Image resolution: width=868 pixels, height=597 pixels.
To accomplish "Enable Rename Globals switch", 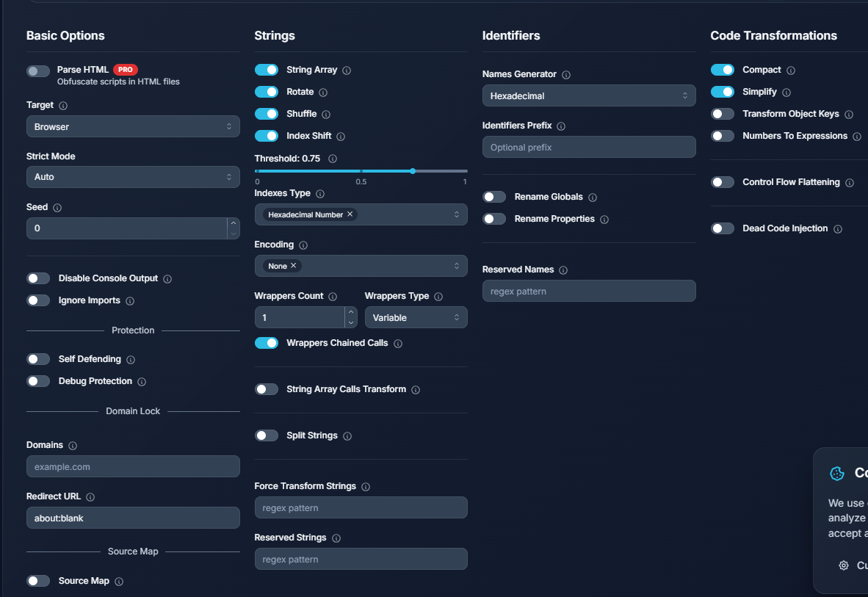I will [494, 197].
